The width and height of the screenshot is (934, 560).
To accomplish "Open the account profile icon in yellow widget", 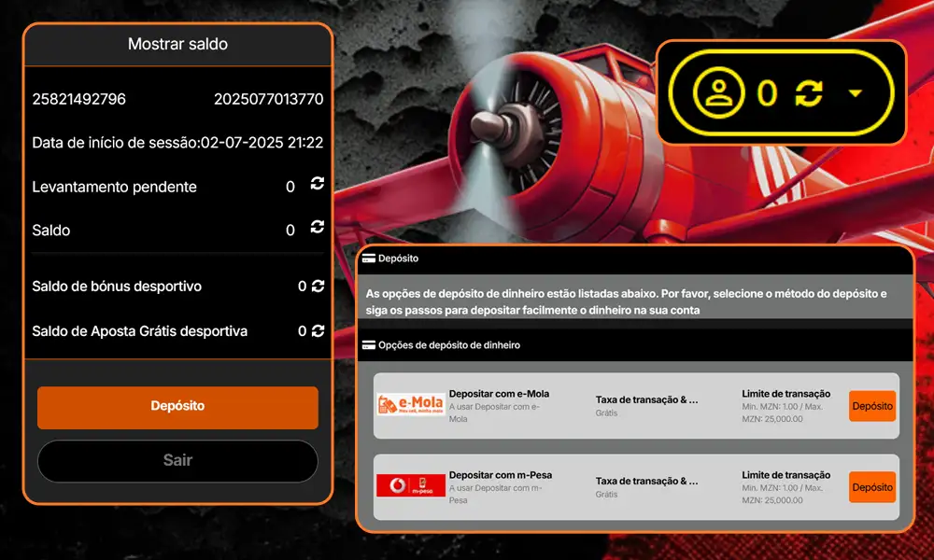I will point(720,94).
